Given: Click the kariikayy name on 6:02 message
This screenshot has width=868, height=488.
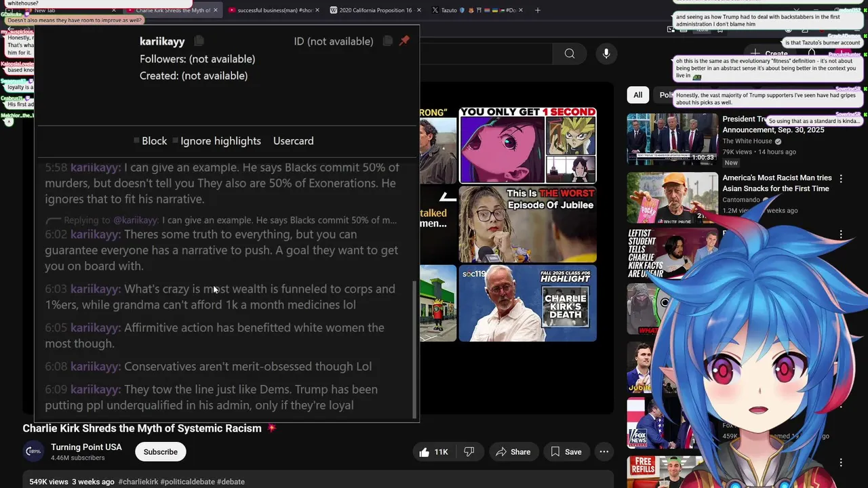Looking at the screenshot, I should pos(96,235).
